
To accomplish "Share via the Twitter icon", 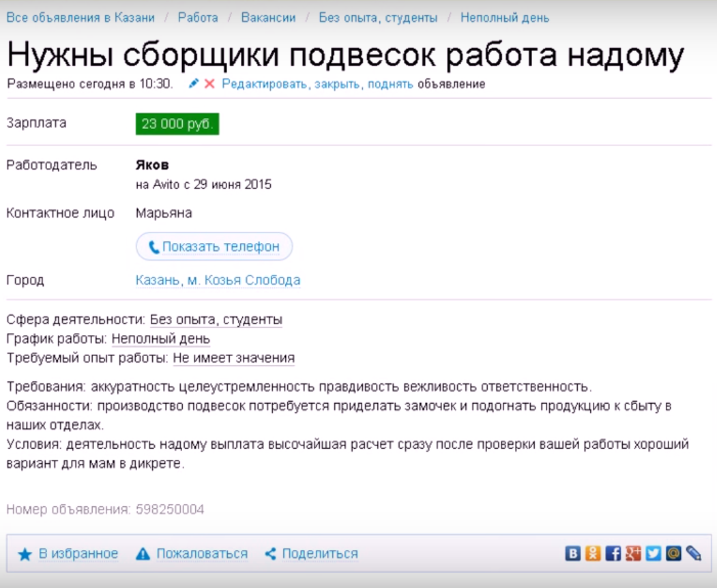I will [654, 554].
